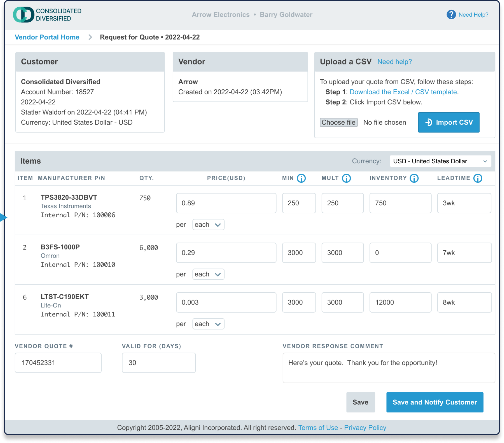Click the Need Help question mark icon
The height and width of the screenshot is (443, 504).
click(x=451, y=15)
